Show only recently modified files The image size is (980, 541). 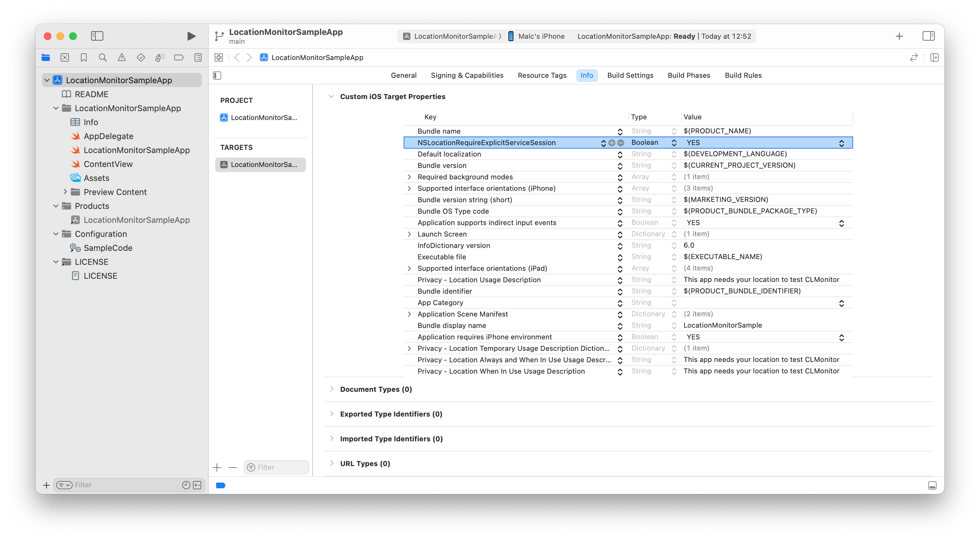(x=186, y=485)
